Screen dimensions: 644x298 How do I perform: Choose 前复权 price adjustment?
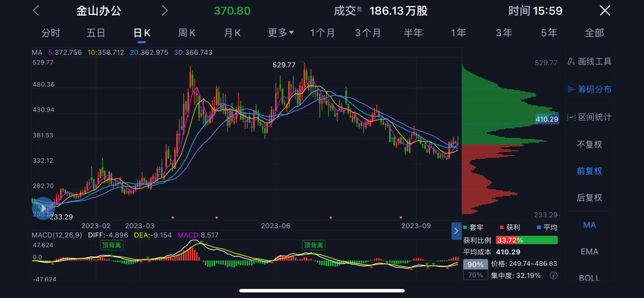click(589, 171)
